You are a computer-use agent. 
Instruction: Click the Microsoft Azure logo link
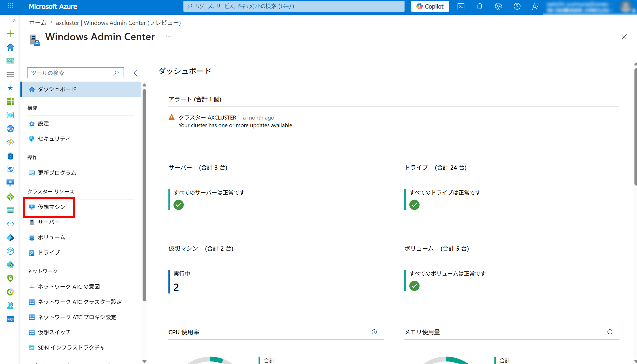pyautogui.click(x=53, y=6)
